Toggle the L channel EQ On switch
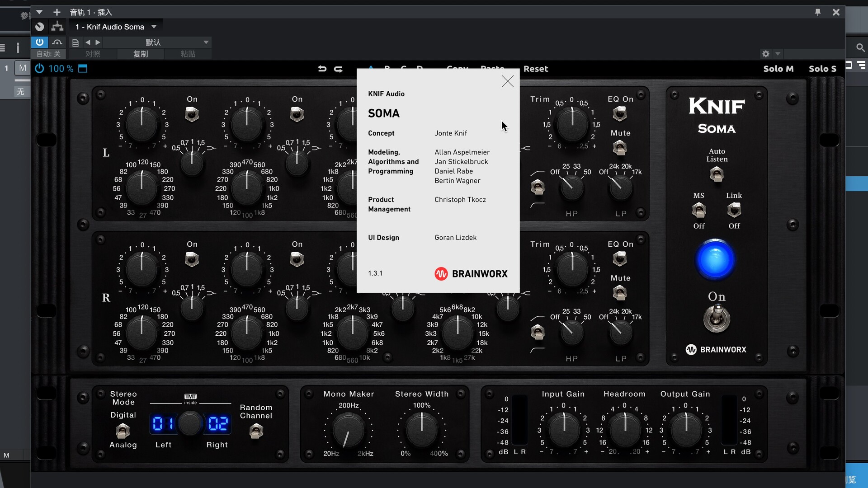Screen dimensions: 868x488 pyautogui.click(x=620, y=113)
